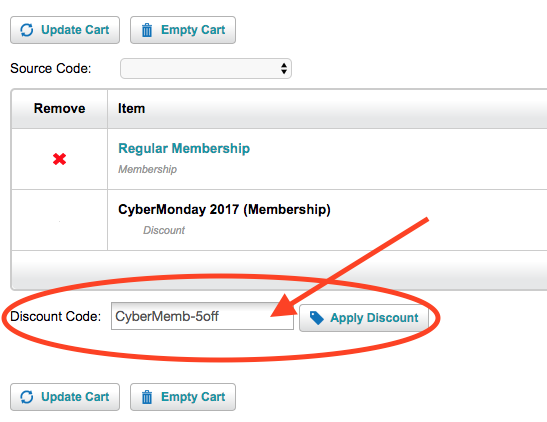The height and width of the screenshot is (422, 547).
Task: Click the Update Cart button above the table
Action: click(x=65, y=30)
